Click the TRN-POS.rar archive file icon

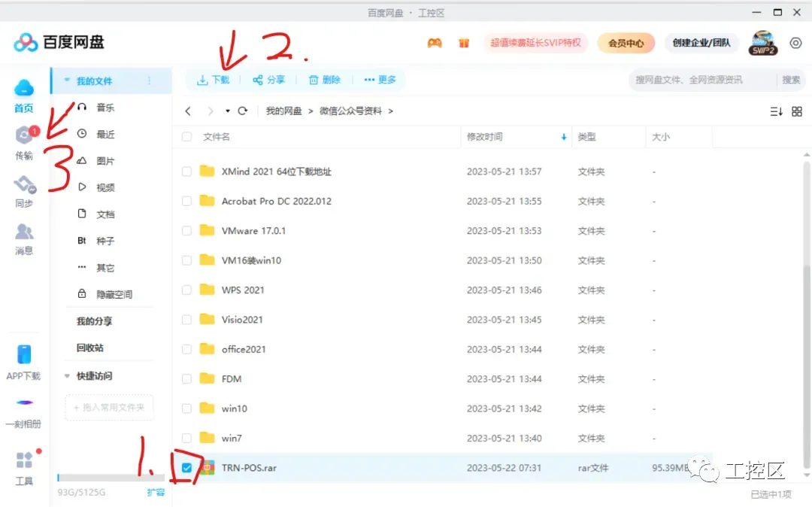(208, 468)
